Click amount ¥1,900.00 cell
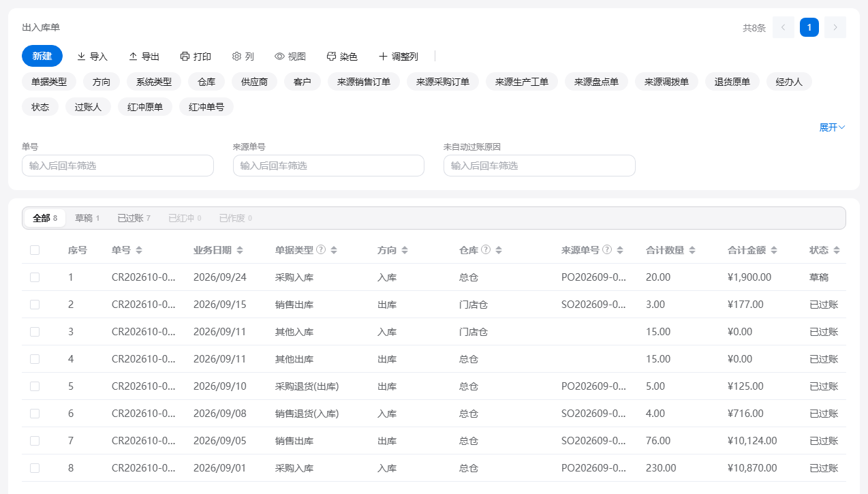This screenshot has width=868, height=494. pyautogui.click(x=749, y=277)
